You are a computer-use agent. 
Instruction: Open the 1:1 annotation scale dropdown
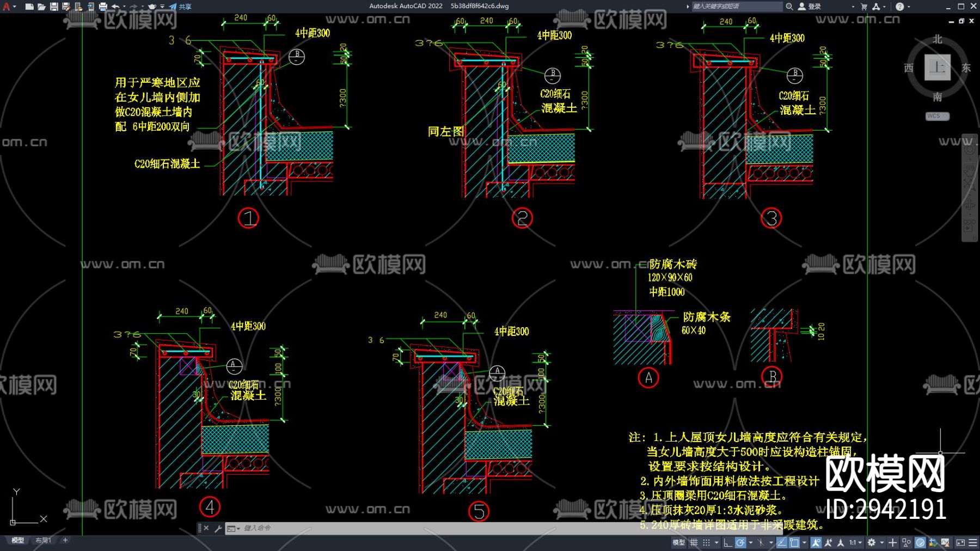pyautogui.click(x=856, y=542)
